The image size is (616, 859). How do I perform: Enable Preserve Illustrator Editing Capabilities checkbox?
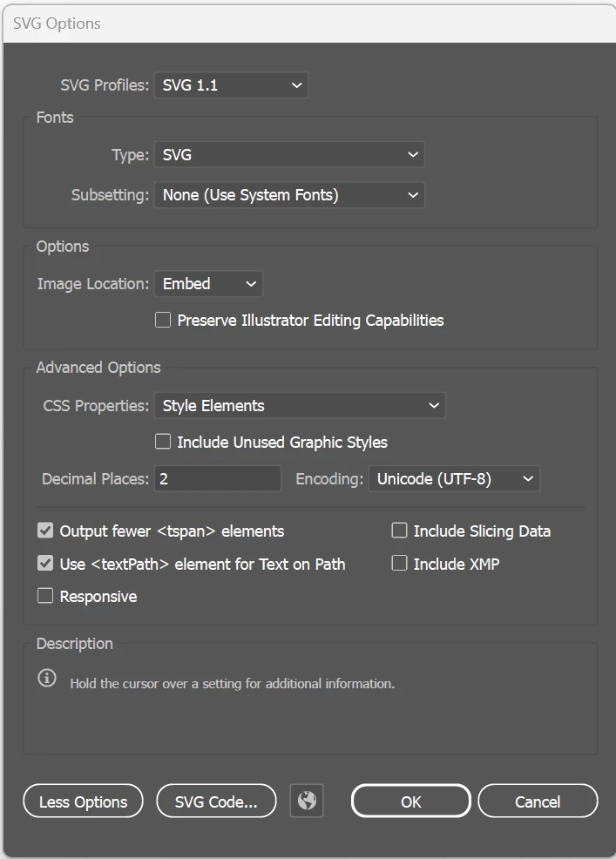(x=163, y=320)
